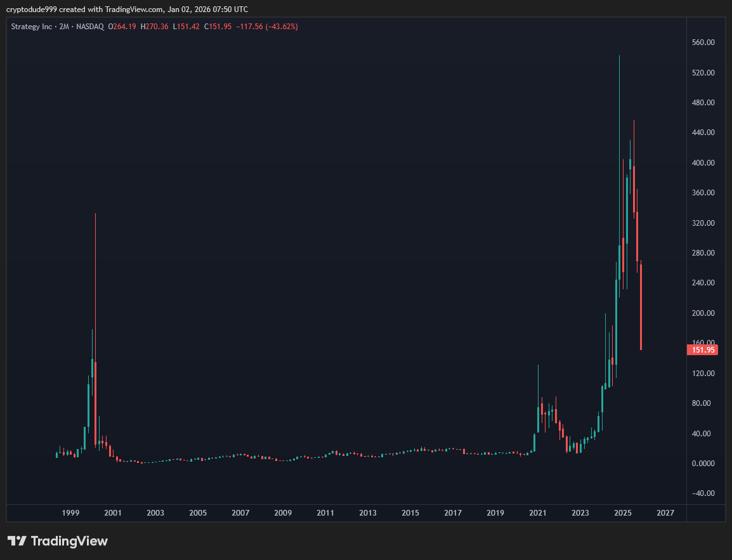Click the 440.00 price axis label
Screen dimensions: 732x560
[x=703, y=133]
